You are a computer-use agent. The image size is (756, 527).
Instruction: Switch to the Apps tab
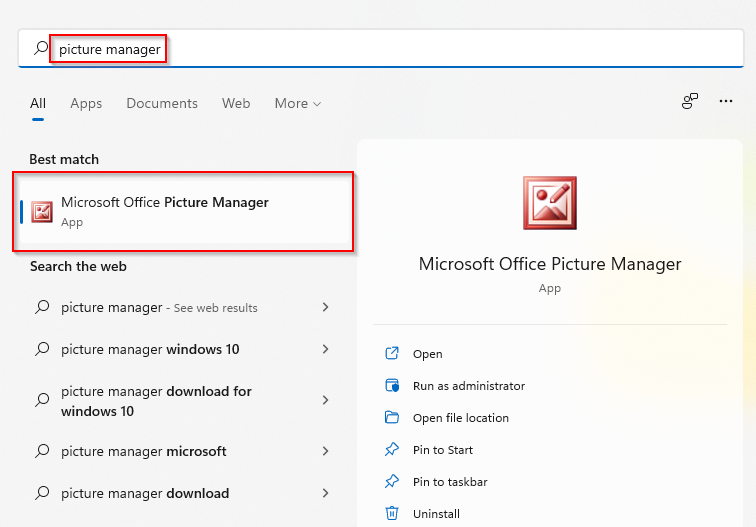click(x=86, y=103)
